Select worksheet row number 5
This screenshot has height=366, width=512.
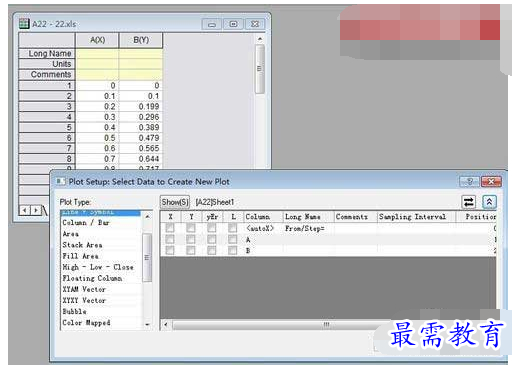pos(47,127)
